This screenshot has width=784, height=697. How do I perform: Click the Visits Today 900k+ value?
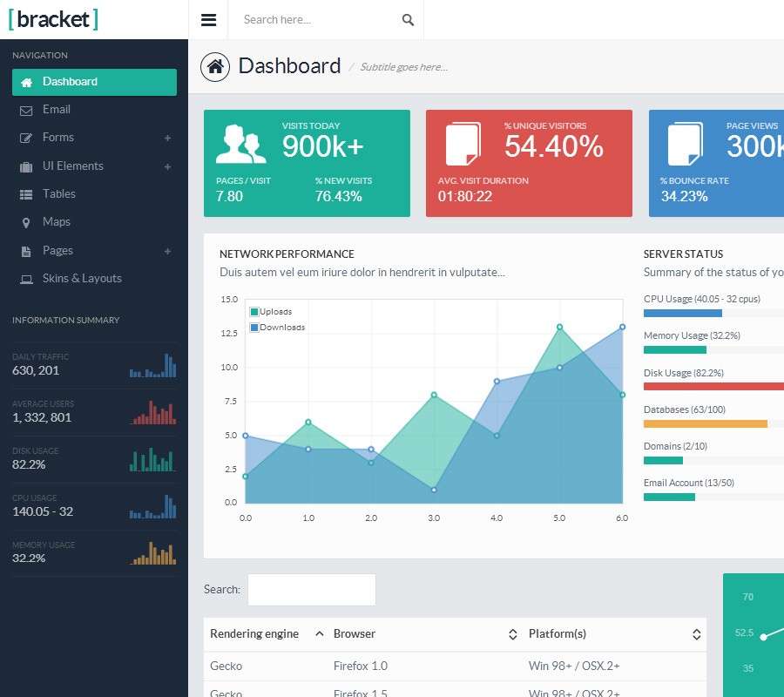(322, 146)
